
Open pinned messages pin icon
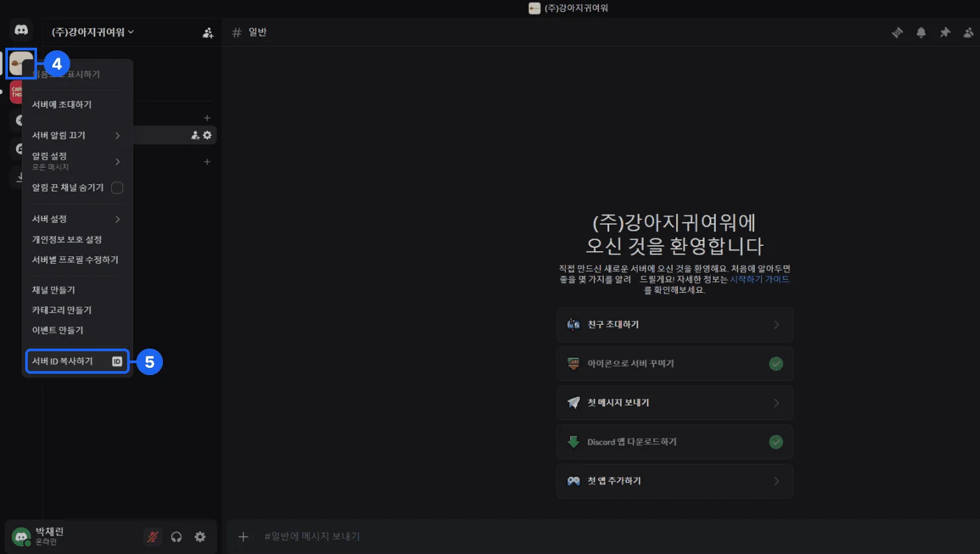coord(945,32)
